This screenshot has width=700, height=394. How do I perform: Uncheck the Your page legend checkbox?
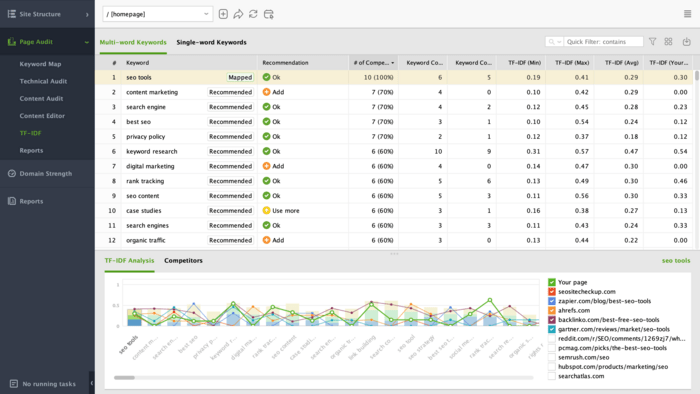(552, 282)
